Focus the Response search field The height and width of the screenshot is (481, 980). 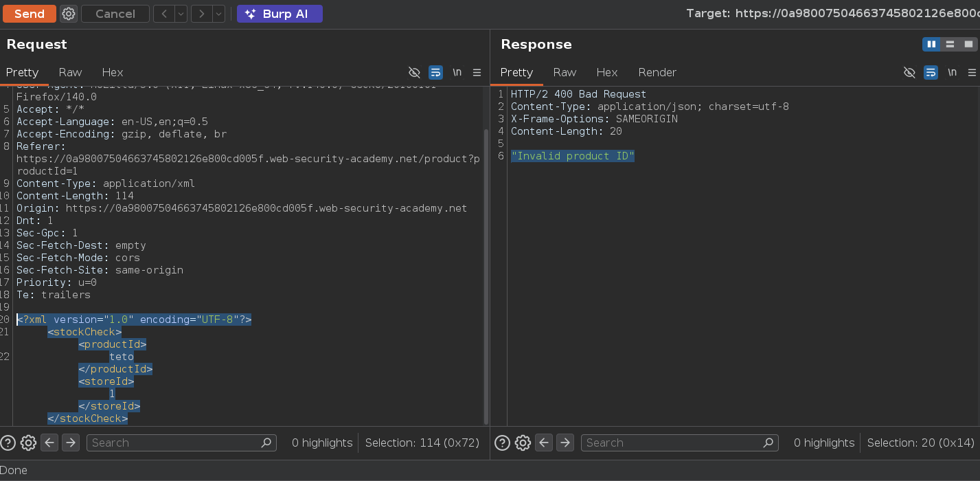click(x=680, y=443)
